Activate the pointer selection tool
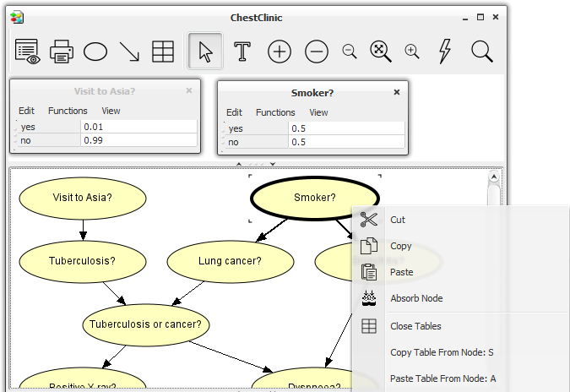 tap(205, 52)
